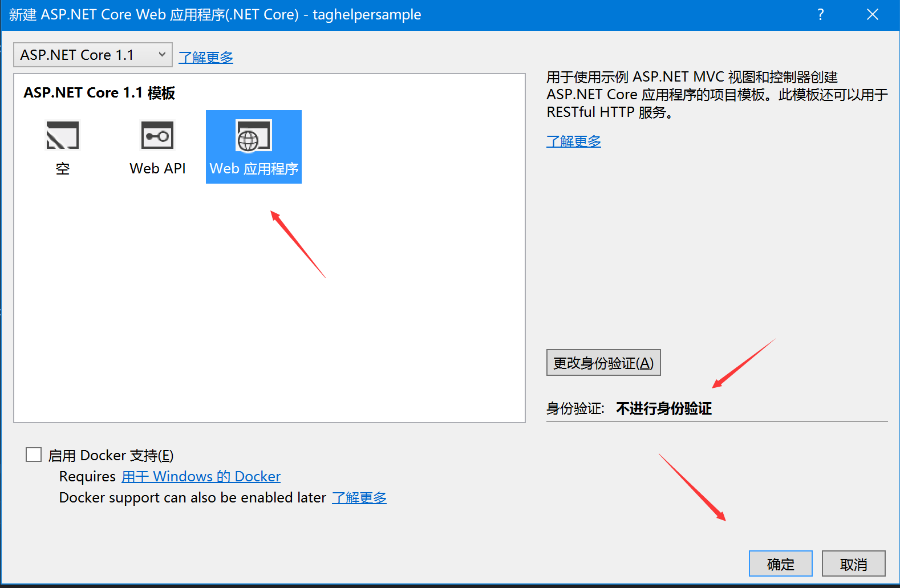
Task: Follow the 用于 Windows 的 Docker link
Action: pos(201,476)
